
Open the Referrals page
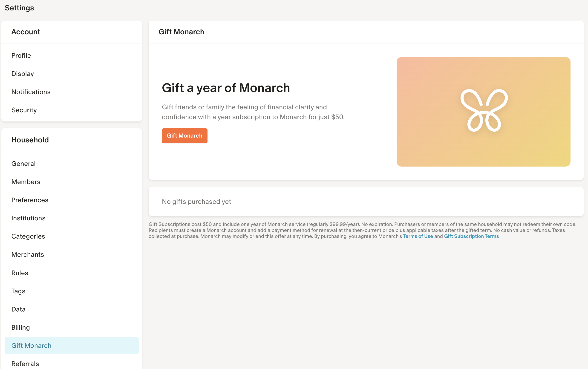[25, 364]
